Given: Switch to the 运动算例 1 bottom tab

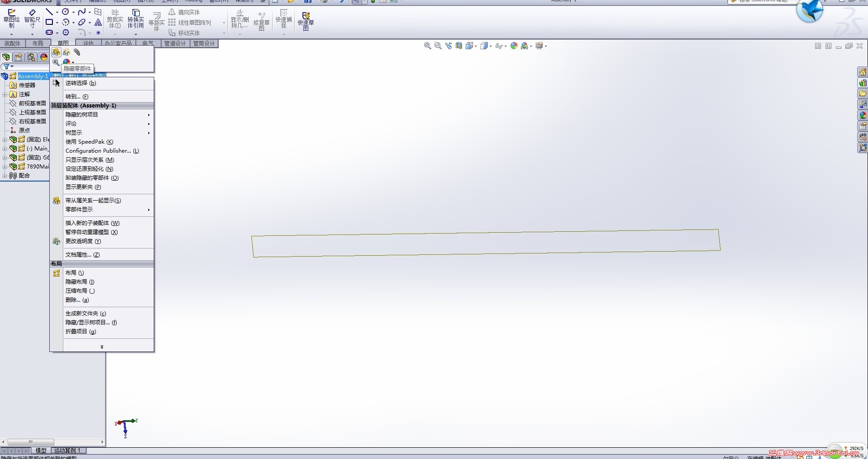Looking at the screenshot, I should pyautogui.click(x=68, y=450).
